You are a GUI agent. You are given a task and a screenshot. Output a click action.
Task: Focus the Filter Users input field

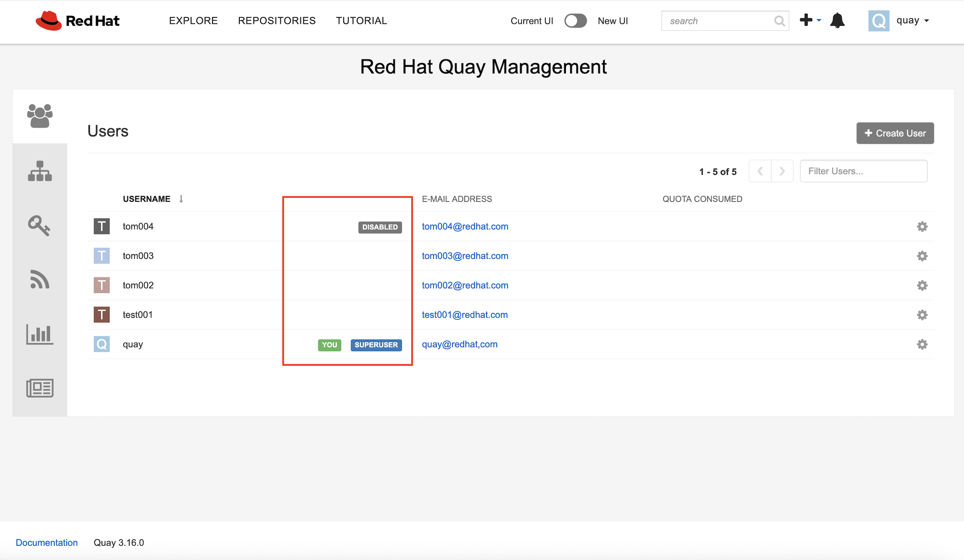coord(863,171)
